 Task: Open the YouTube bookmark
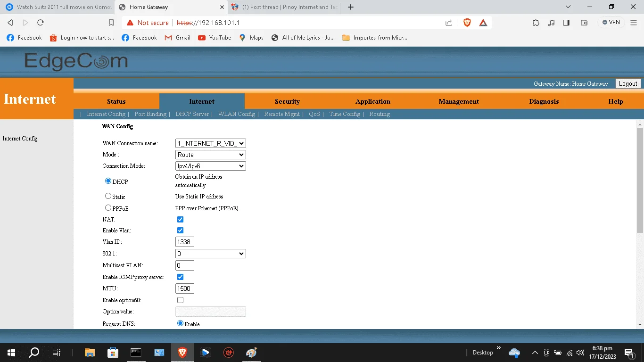215,38
